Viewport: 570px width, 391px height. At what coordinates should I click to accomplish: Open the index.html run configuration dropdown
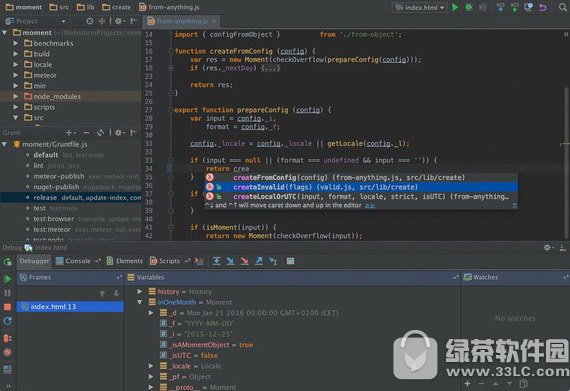click(x=420, y=7)
